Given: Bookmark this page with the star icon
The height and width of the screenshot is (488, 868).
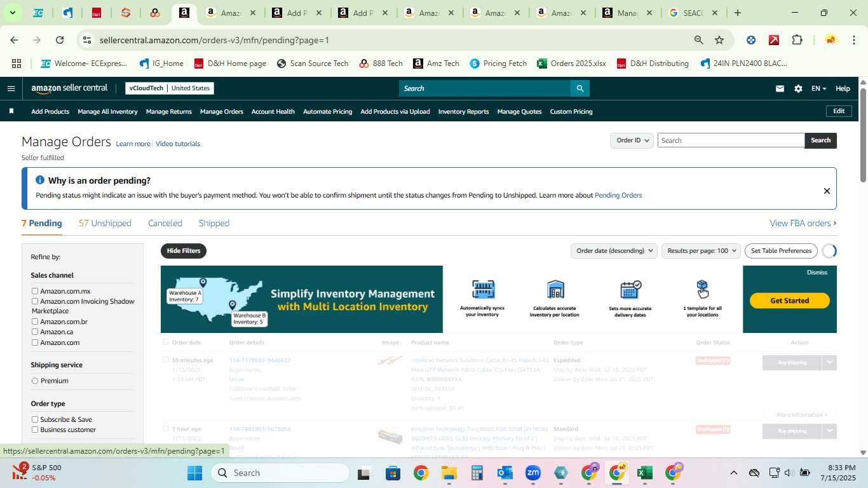Looking at the screenshot, I should click(719, 40).
